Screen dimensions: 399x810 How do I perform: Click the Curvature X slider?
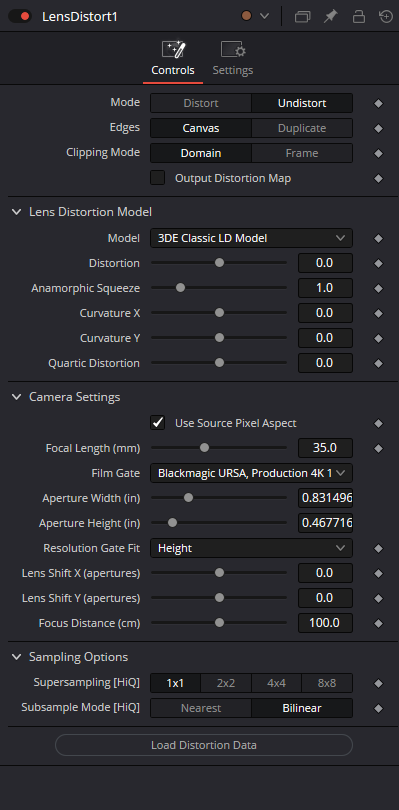click(219, 313)
